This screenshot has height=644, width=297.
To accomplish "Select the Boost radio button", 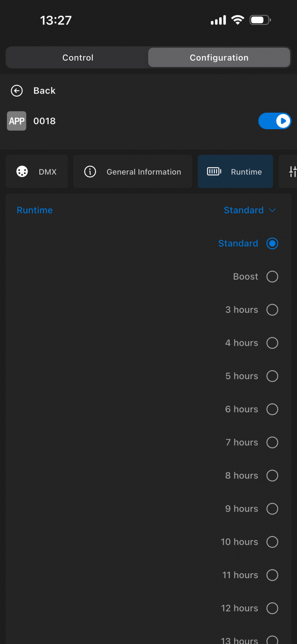I will [272, 277].
